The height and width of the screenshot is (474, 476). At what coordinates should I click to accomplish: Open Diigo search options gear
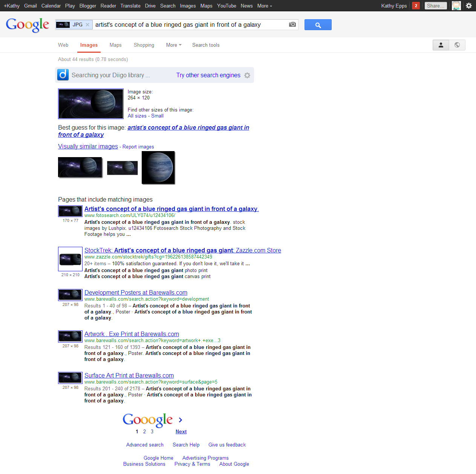pos(247,75)
